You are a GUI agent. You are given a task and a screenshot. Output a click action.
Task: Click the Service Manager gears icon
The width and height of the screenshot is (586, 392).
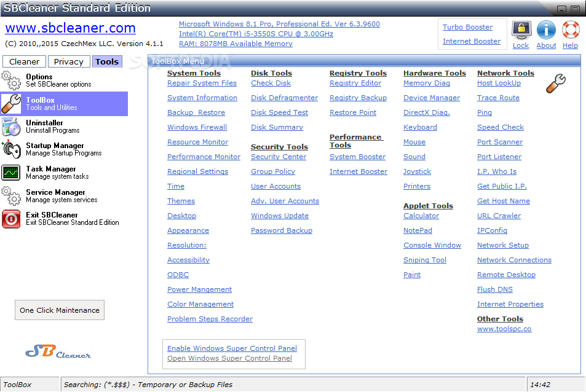click(x=11, y=196)
